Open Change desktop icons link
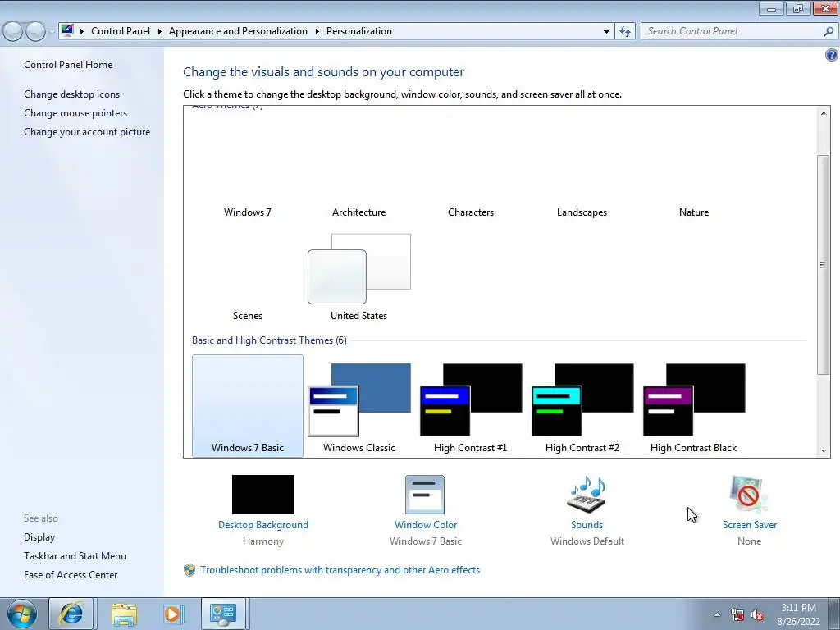Viewport: 840px width, 630px height. click(72, 94)
